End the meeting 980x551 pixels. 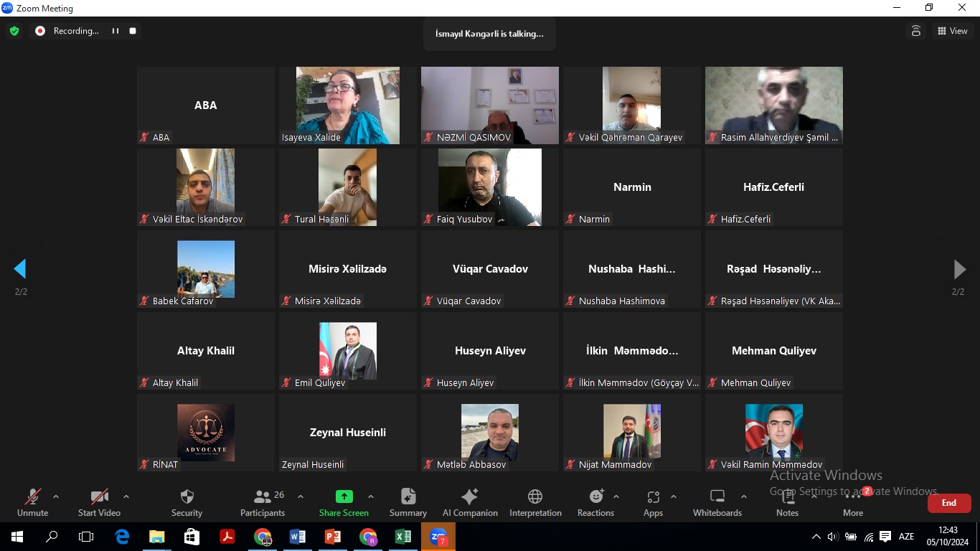949,503
